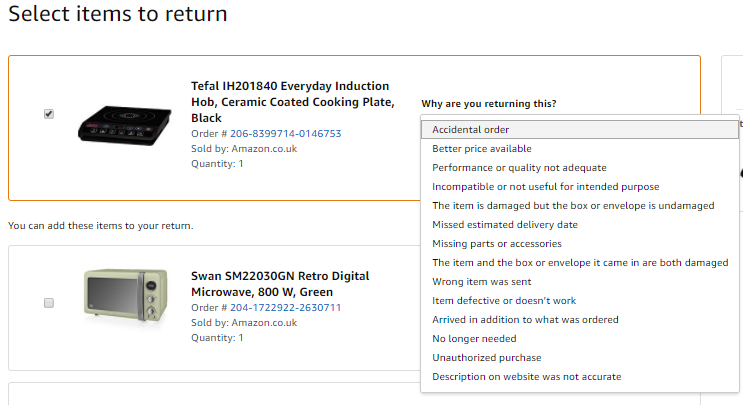Choose 'Item defective or doesn't work'
Image resolution: width=743 pixels, height=405 pixels.
(580, 300)
